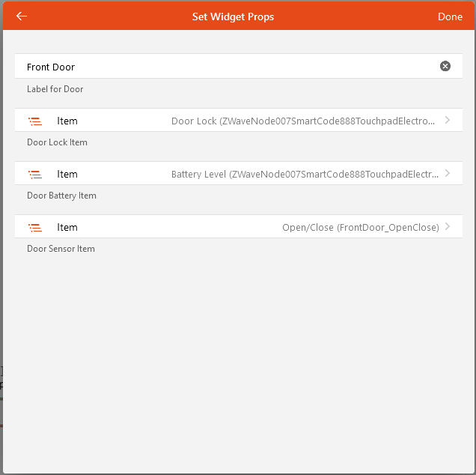Click the Item label above Door Lock Item
This screenshot has width=476, height=475.
[67, 121]
